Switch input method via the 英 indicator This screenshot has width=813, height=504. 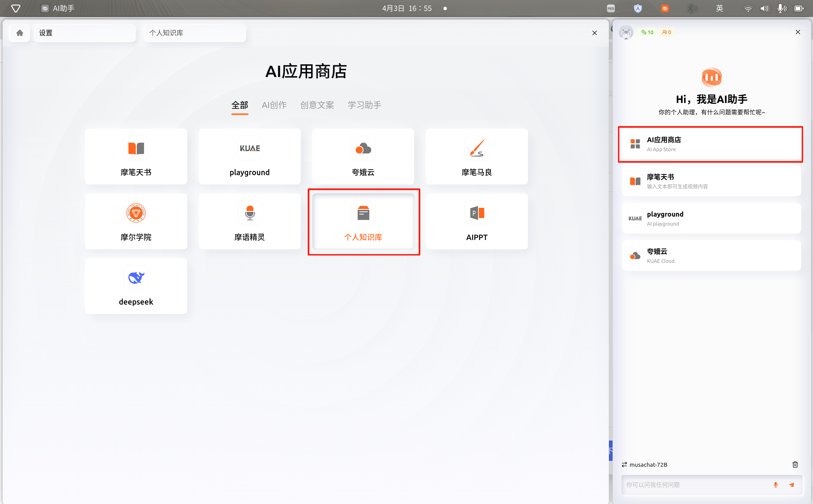click(719, 8)
